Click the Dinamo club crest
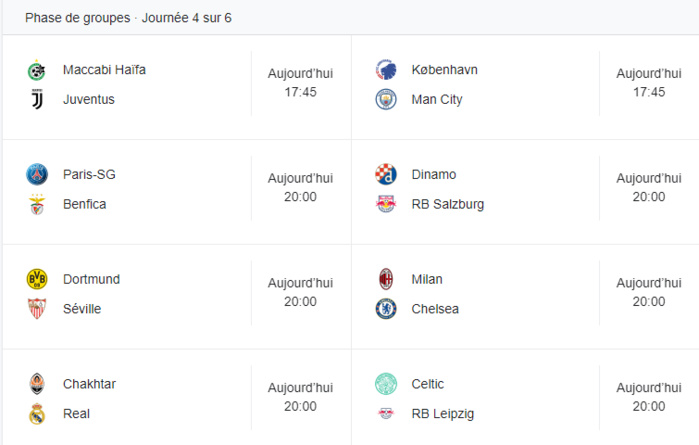The height and width of the screenshot is (445, 699). (385, 174)
